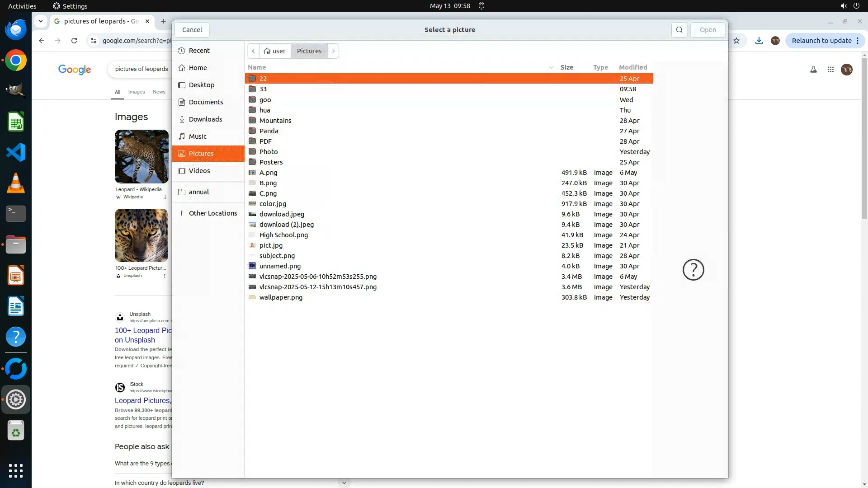Open the Chrome downloads icon
Screen dimensions: 868x488
tap(759, 41)
